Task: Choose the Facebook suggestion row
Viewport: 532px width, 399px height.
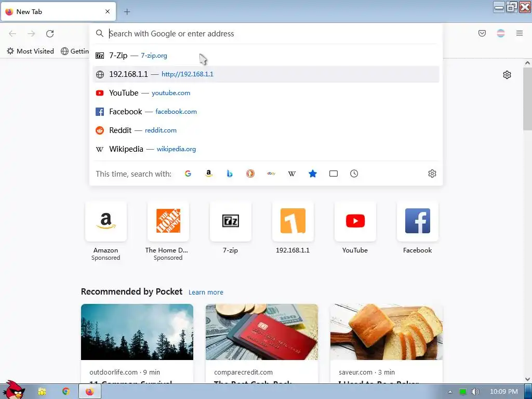Action: coord(266,112)
